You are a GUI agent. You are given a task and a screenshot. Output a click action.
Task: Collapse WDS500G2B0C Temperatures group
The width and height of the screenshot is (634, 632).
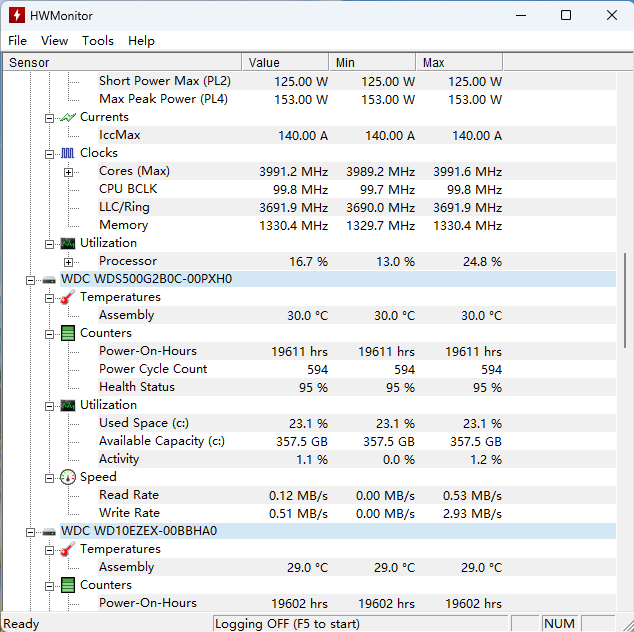pyautogui.click(x=49, y=298)
